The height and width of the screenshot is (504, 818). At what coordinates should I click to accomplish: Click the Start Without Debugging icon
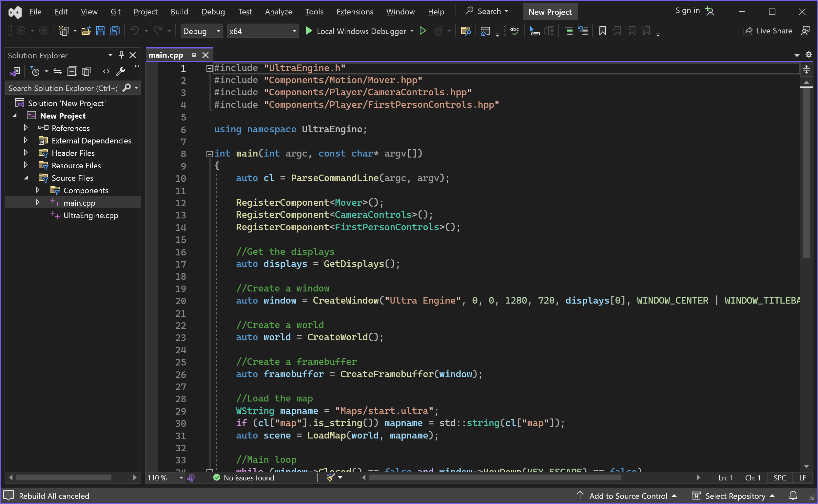423,31
